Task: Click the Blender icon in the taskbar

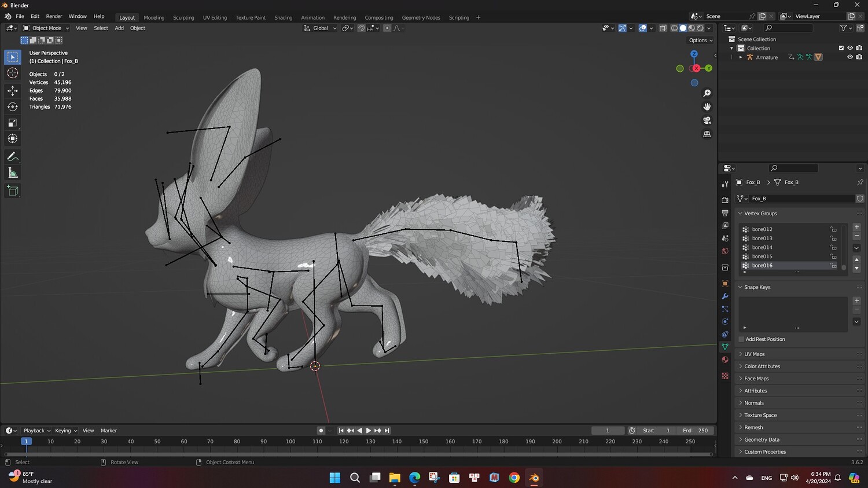Action: (534, 478)
